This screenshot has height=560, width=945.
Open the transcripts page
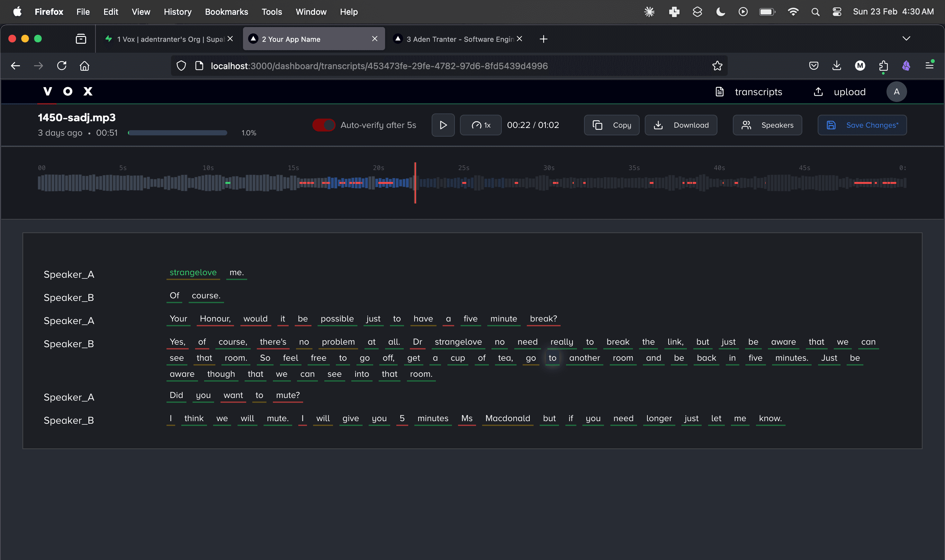point(749,92)
